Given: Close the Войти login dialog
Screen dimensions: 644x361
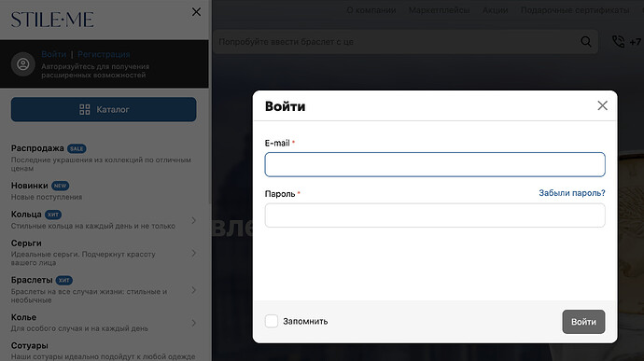Looking at the screenshot, I should 602,105.
